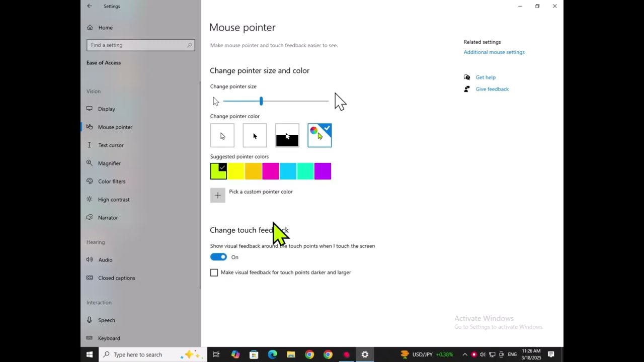The image size is (644, 362).
Task: Click the pointer size slider handle
Action: click(x=261, y=101)
